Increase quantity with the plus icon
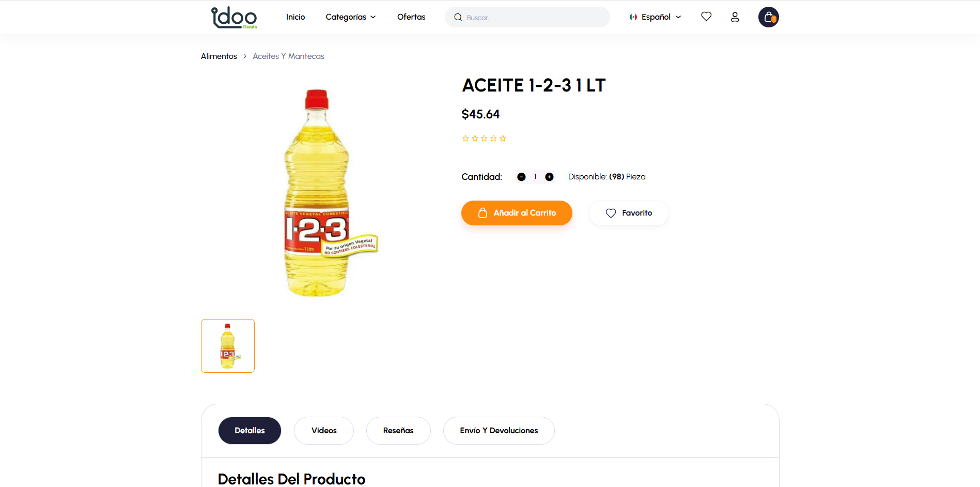 [x=549, y=177]
